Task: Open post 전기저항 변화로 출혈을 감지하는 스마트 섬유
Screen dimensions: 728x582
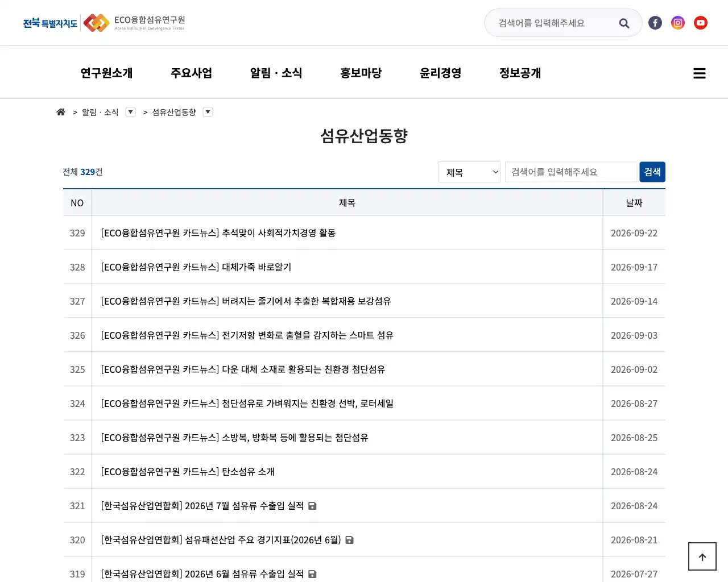Action: click(247, 335)
